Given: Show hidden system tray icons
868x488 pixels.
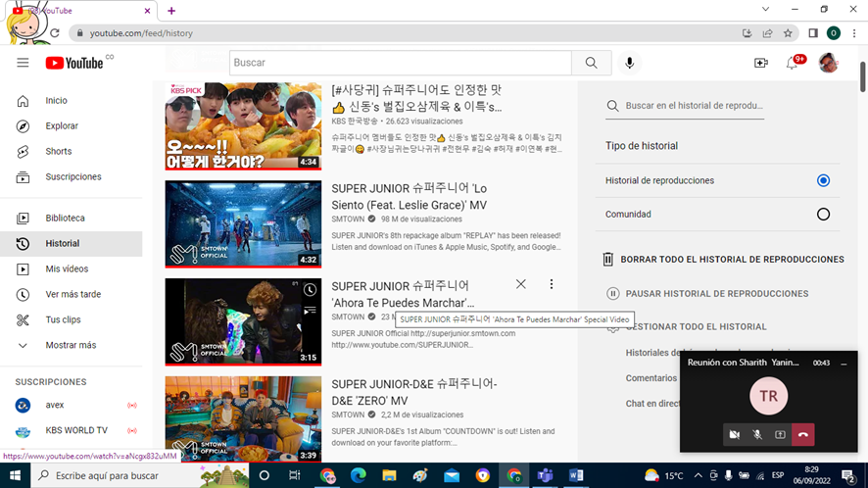Looking at the screenshot, I should (x=699, y=475).
